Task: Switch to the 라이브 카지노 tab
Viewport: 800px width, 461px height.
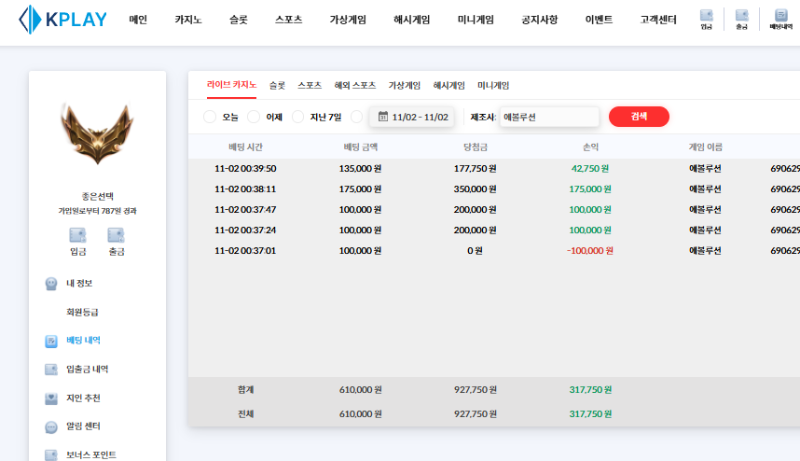Action: pos(231,85)
